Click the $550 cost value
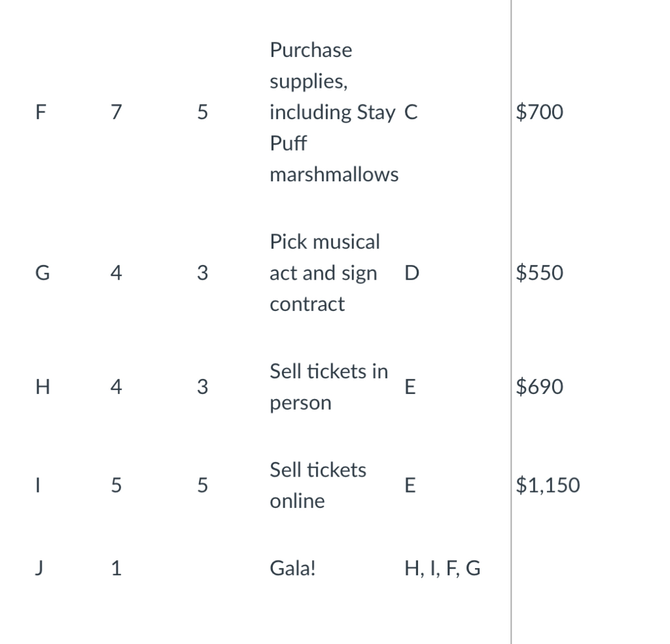Image resolution: width=670 pixels, height=644 pixels. pyautogui.click(x=539, y=273)
